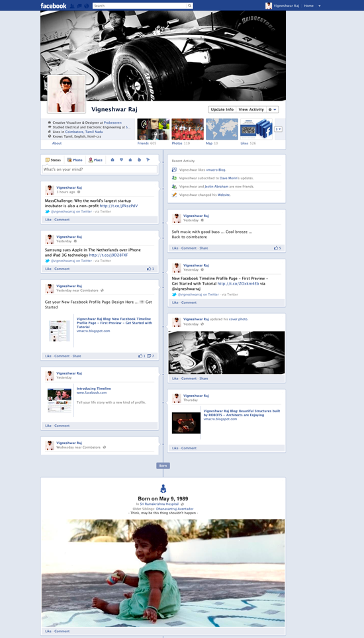The image size is (364, 638).
Task: Expand the '3' more sections dropdown
Action: pos(279,129)
